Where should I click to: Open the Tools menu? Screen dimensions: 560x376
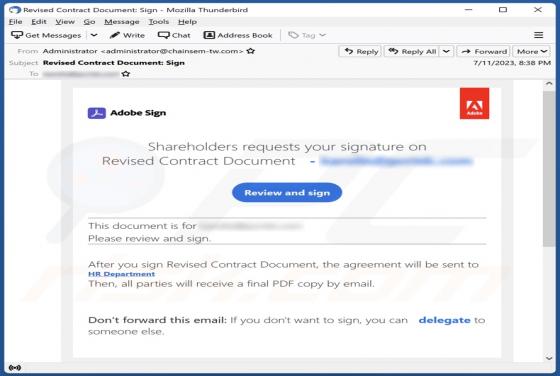click(159, 22)
